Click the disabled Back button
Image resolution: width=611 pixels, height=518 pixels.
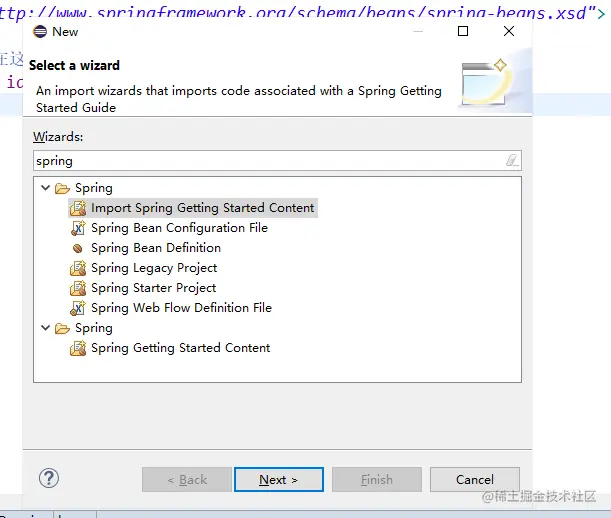(x=187, y=479)
